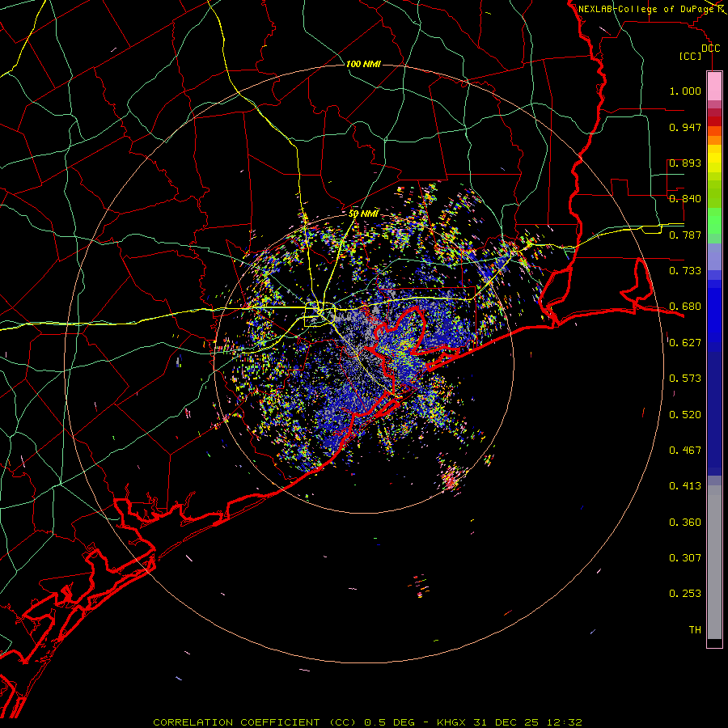Select the 0.307 scale value
The image size is (728, 728).
click(685, 558)
